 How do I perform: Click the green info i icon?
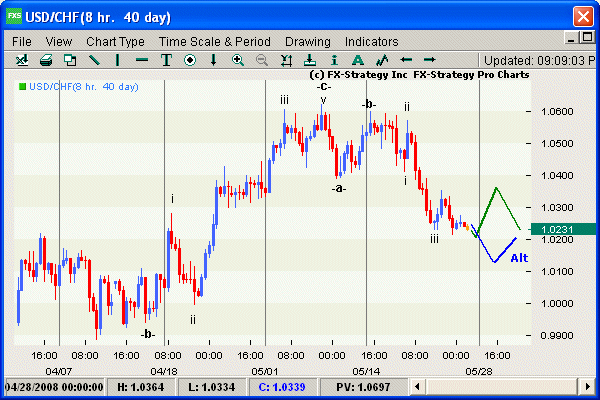pyautogui.click(x=334, y=60)
